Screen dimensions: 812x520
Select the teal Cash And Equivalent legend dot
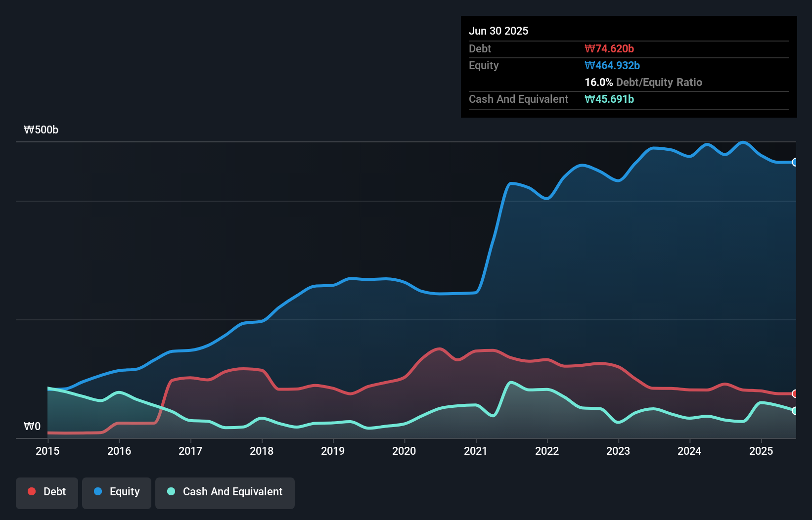pos(171,491)
